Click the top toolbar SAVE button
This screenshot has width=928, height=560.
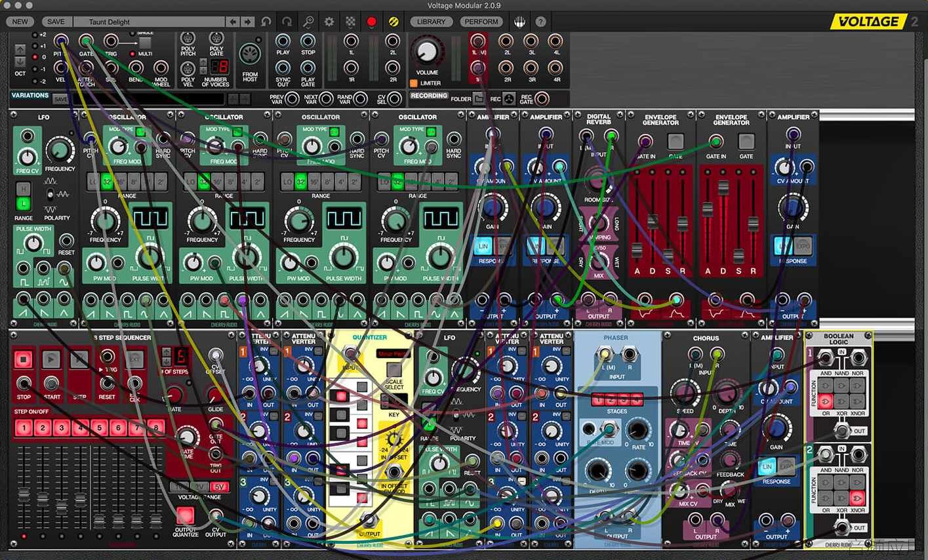(x=56, y=22)
